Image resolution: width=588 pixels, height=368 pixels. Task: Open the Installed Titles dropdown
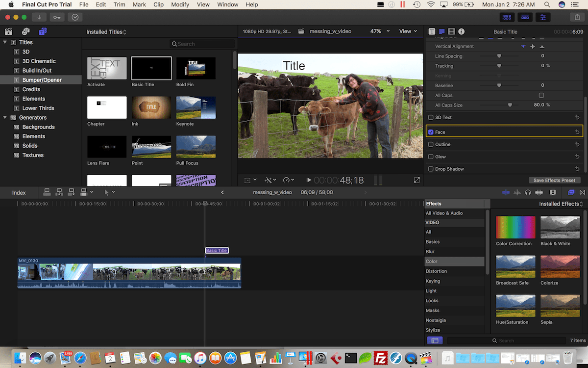106,31
